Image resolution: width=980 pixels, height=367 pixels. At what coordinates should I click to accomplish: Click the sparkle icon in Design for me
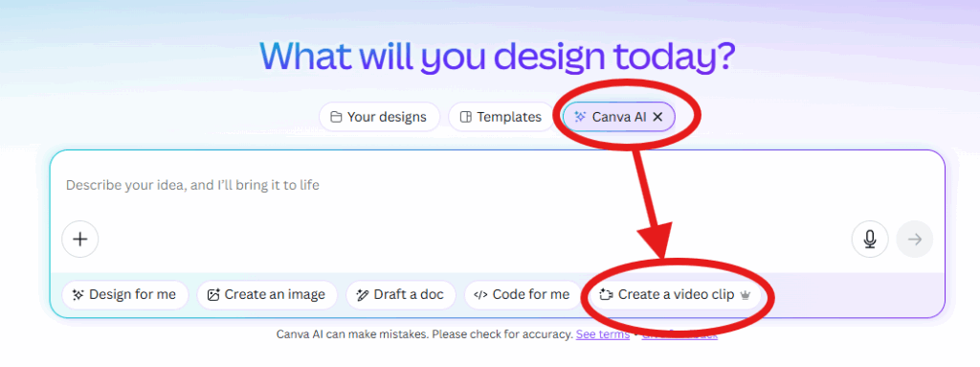coord(78,295)
